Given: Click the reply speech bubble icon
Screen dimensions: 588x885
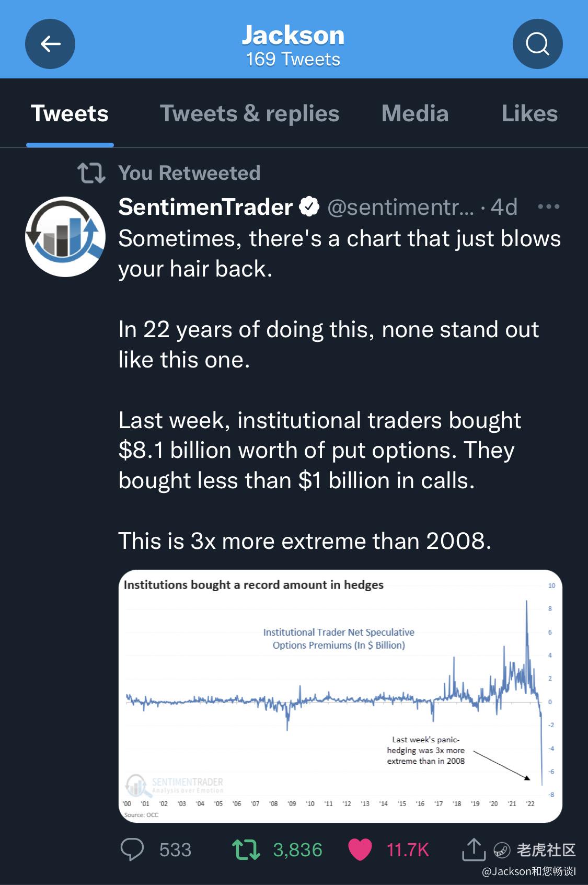Looking at the screenshot, I should coord(132,849).
